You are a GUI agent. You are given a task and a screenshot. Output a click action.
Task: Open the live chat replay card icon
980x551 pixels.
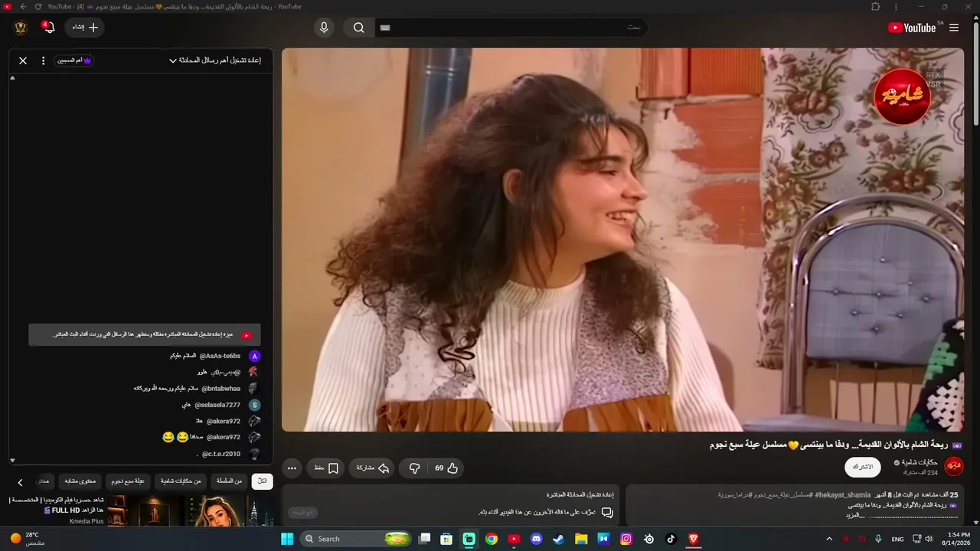click(x=607, y=512)
